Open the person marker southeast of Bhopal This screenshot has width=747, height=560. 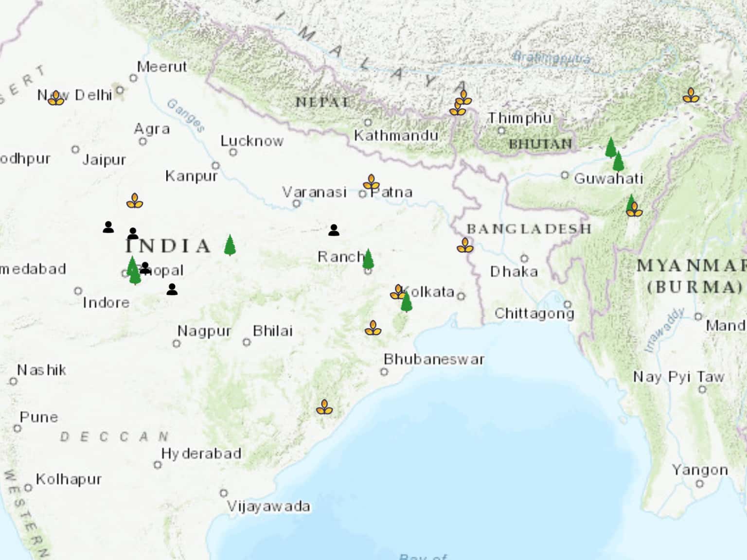[172, 290]
